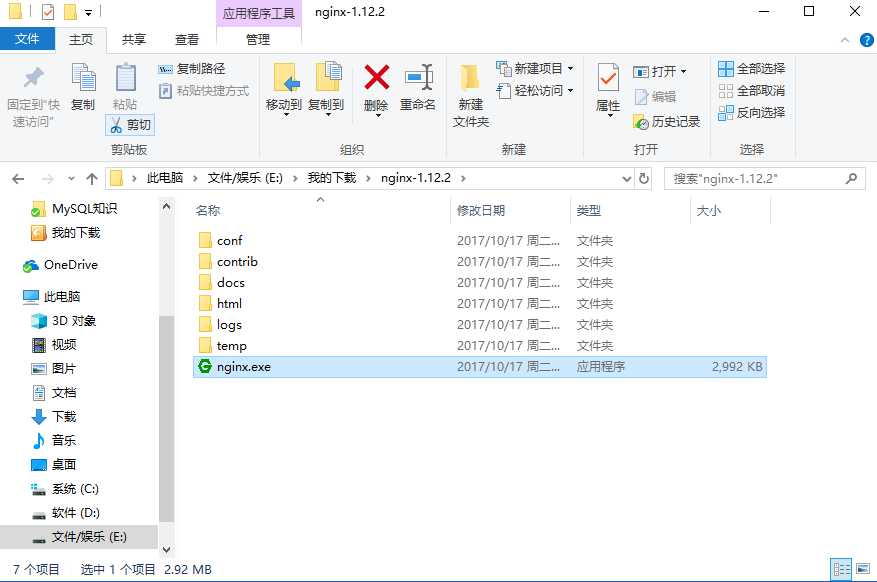877x582 pixels.
Task: Open the Easy Access (轻松访问) dropdown
Action: pos(535,91)
